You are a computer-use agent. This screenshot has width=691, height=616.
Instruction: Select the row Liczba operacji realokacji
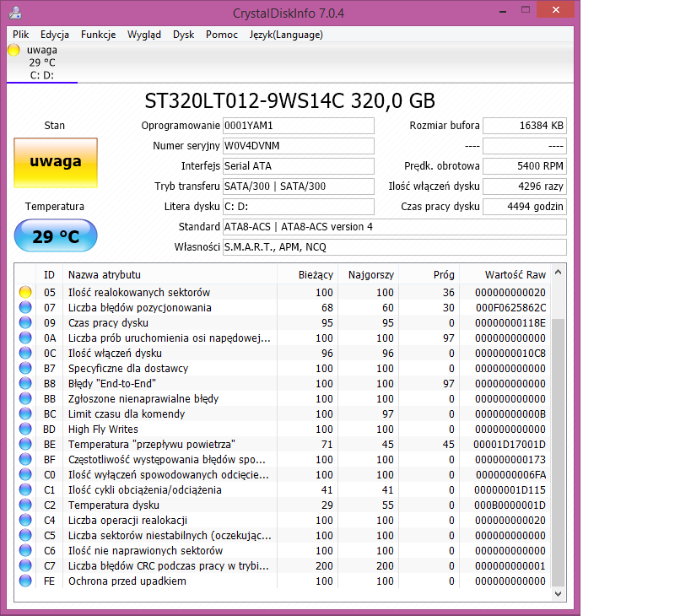click(283, 521)
